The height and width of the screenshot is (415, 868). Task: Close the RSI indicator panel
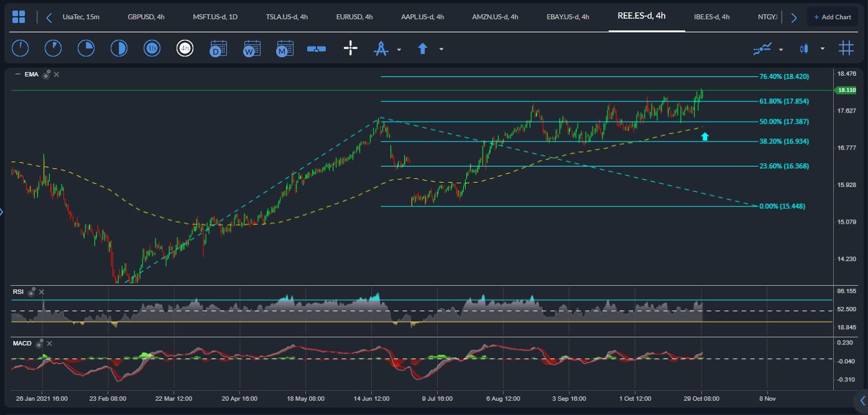pyautogui.click(x=42, y=291)
